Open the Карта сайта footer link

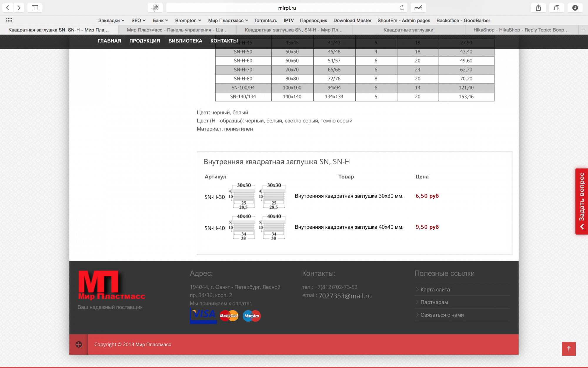(x=435, y=289)
